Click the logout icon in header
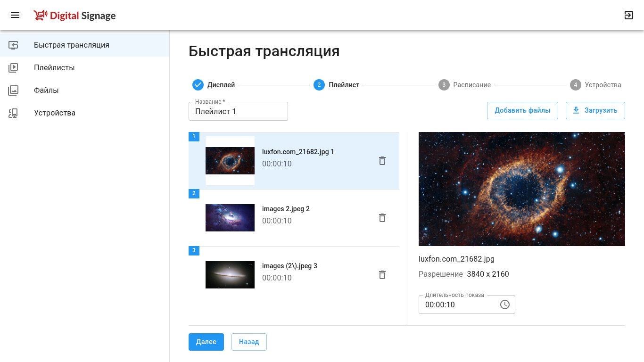Image resolution: width=644 pixels, height=362 pixels. pos(629,15)
